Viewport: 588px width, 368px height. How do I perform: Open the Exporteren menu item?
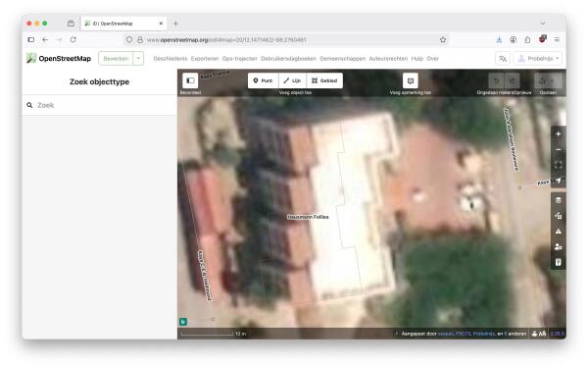click(x=205, y=59)
